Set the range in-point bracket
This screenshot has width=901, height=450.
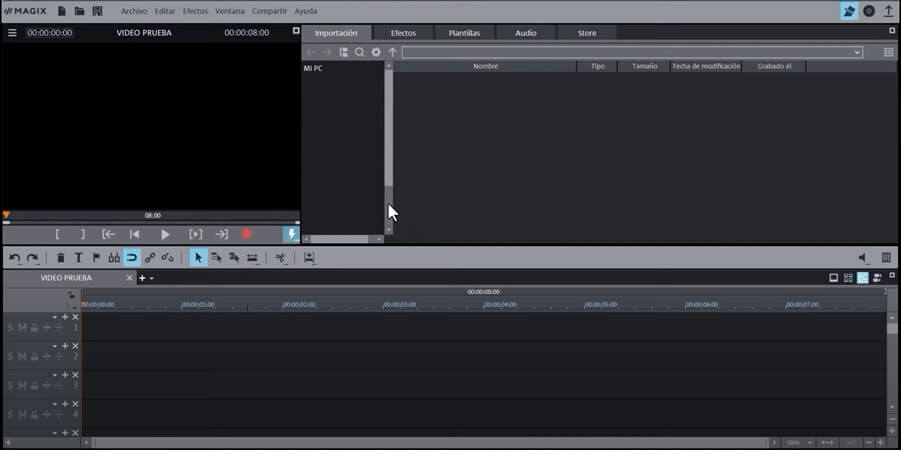[x=57, y=234]
